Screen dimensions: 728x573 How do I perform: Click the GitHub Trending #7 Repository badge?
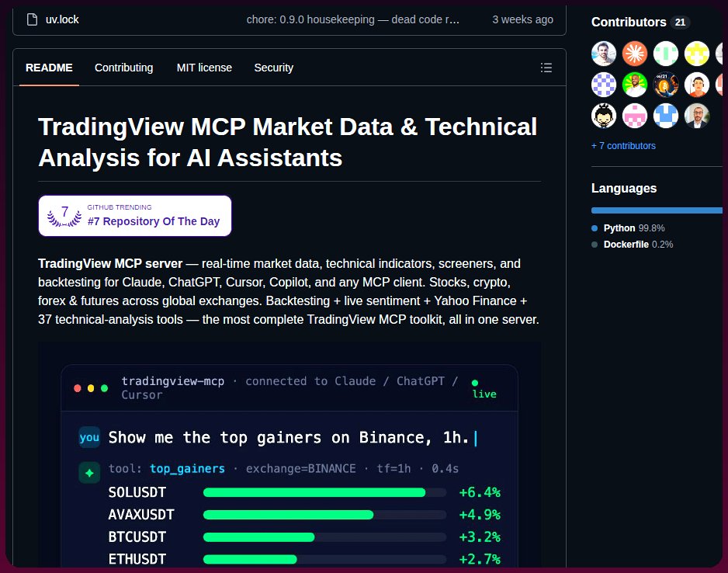pos(134,216)
